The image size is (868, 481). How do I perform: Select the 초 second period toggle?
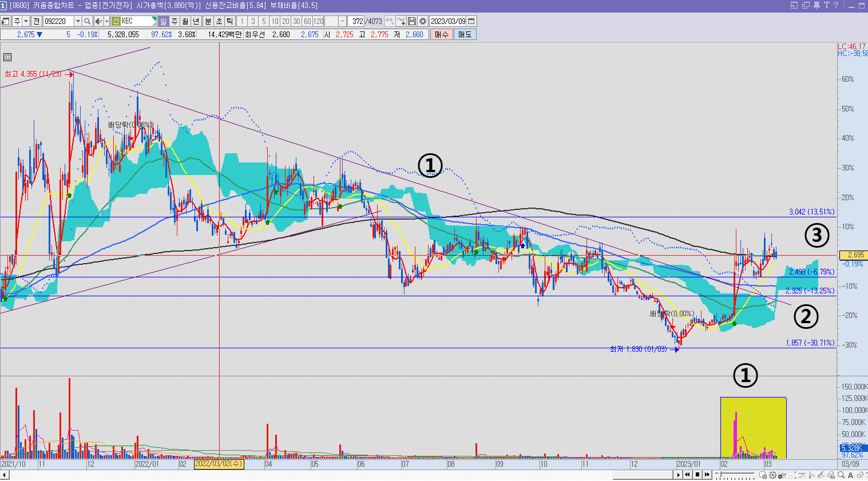tap(219, 21)
